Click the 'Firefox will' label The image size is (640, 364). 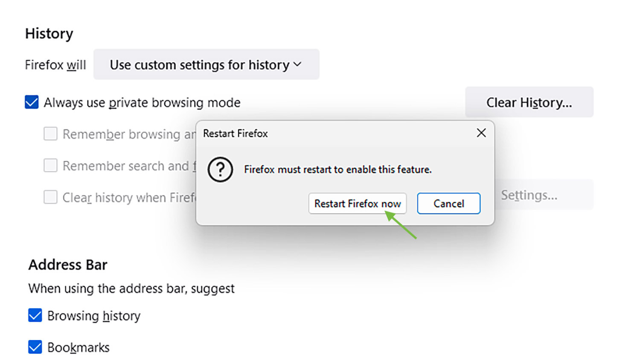tap(55, 65)
